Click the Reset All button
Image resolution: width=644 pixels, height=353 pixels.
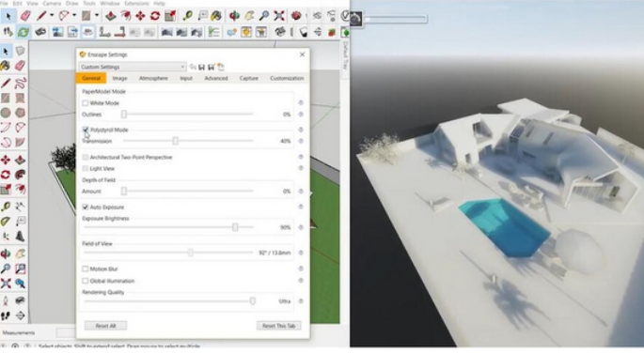pos(105,326)
